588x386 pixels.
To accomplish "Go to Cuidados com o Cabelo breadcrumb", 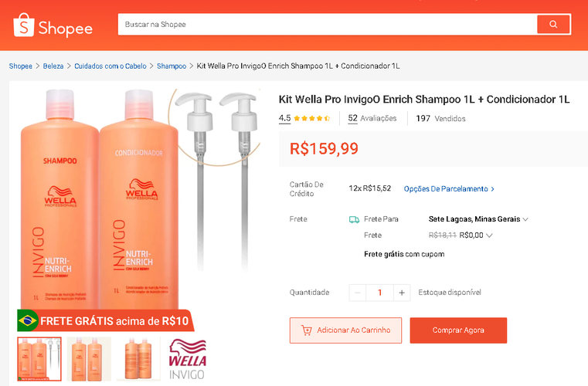I will click(110, 66).
